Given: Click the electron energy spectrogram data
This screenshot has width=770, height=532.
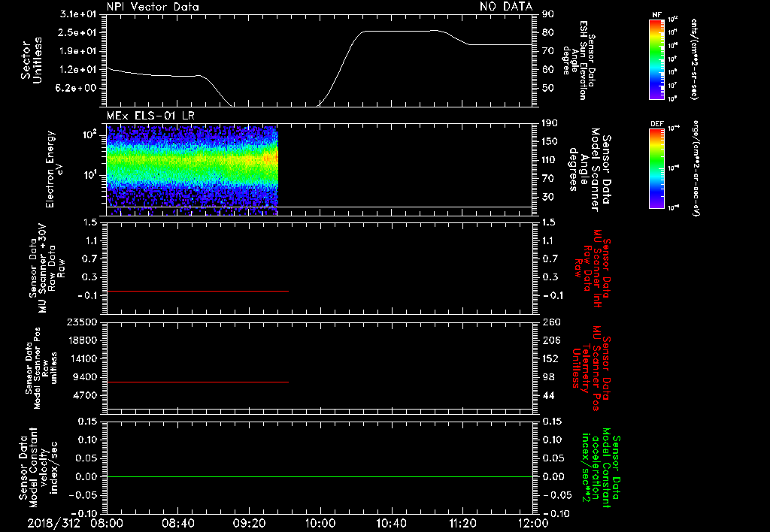Looking at the screenshot, I should [192, 170].
